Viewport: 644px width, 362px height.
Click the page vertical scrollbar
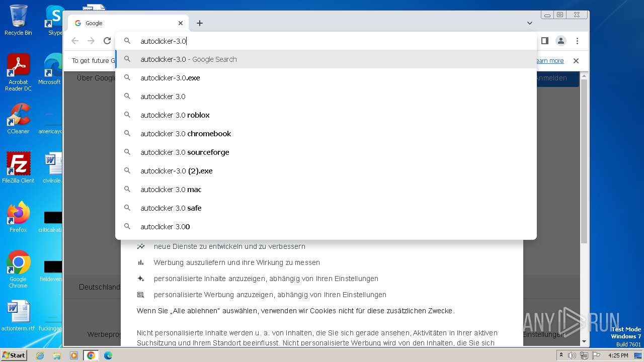coord(584,161)
